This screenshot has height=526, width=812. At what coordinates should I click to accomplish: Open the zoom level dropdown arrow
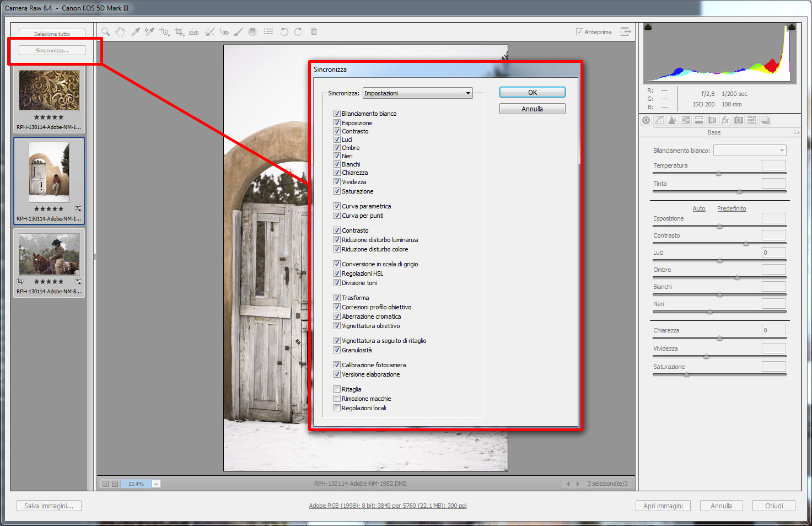click(157, 484)
